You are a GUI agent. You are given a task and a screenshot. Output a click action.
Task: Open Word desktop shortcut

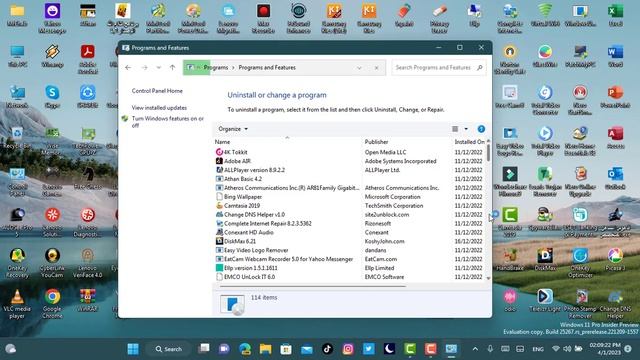615,56
